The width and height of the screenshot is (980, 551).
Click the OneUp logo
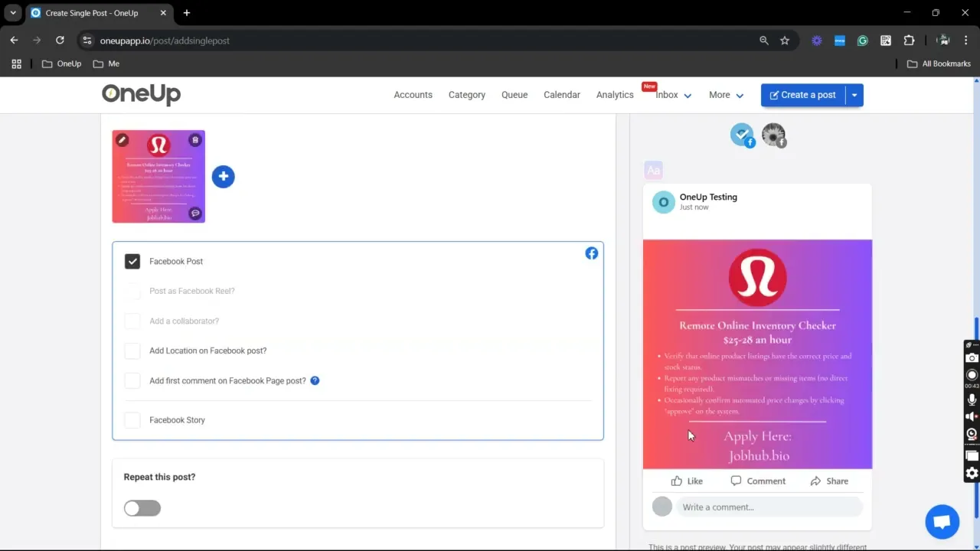tap(141, 94)
